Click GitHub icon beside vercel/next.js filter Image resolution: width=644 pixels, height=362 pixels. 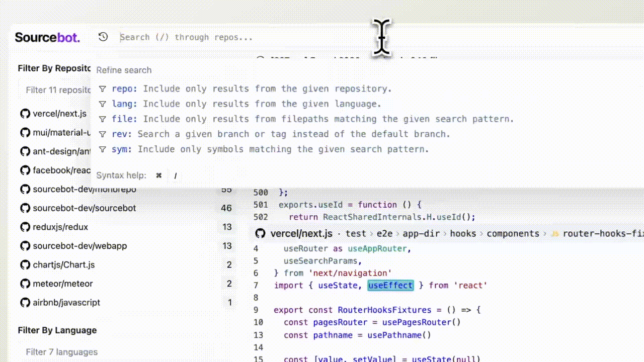(25, 114)
